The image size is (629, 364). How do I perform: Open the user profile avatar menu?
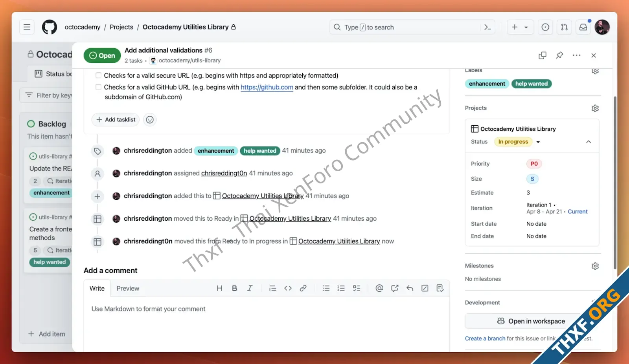point(602,27)
